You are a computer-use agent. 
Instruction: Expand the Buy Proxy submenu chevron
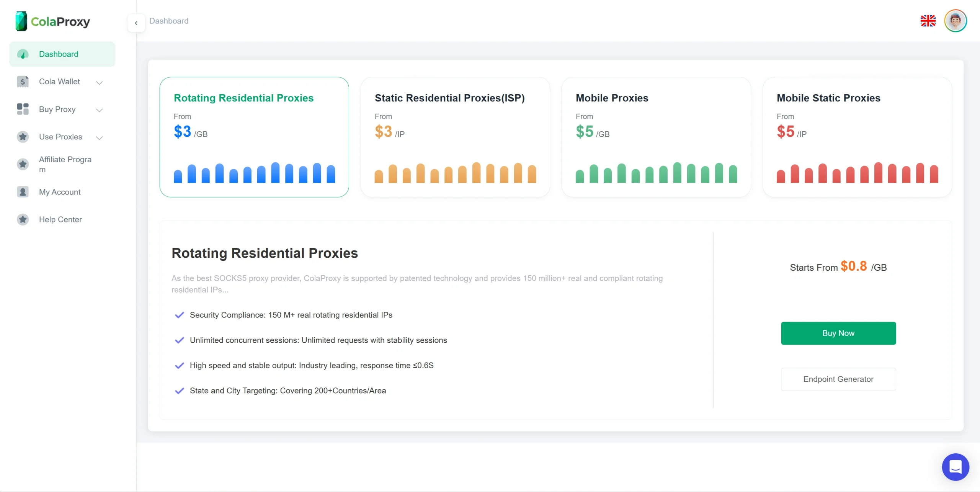click(100, 110)
